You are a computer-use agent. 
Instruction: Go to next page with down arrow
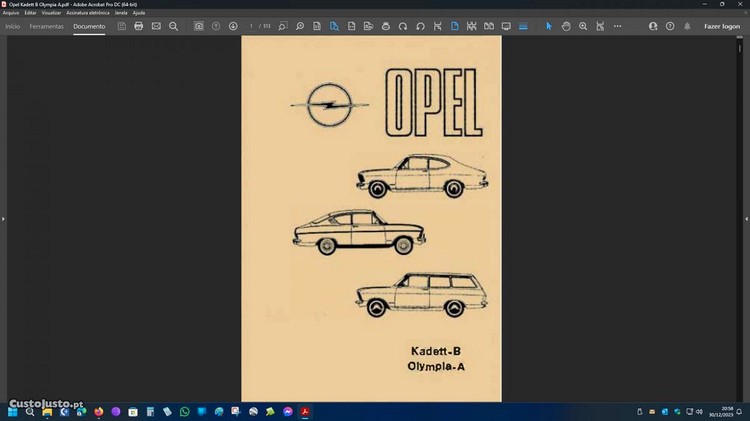[x=233, y=26]
